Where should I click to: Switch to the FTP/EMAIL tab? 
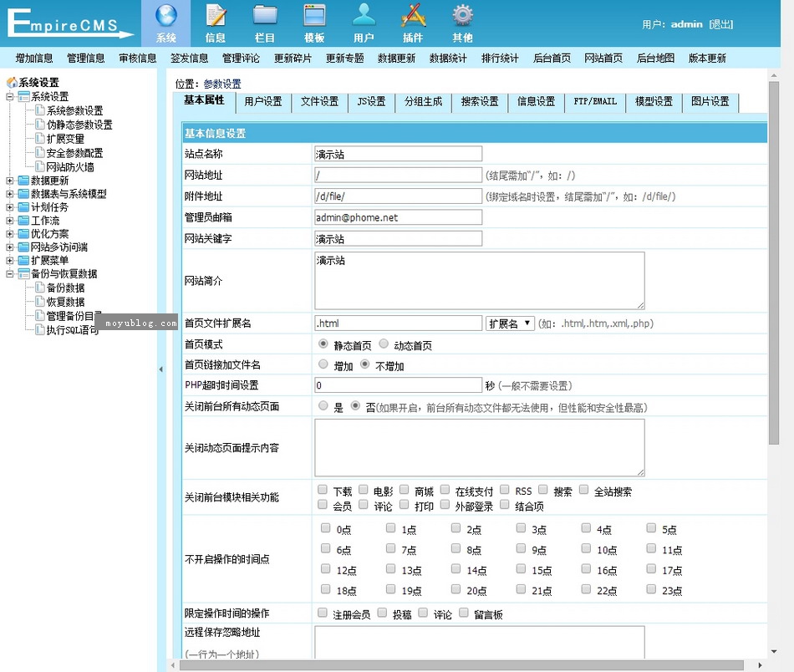click(595, 102)
